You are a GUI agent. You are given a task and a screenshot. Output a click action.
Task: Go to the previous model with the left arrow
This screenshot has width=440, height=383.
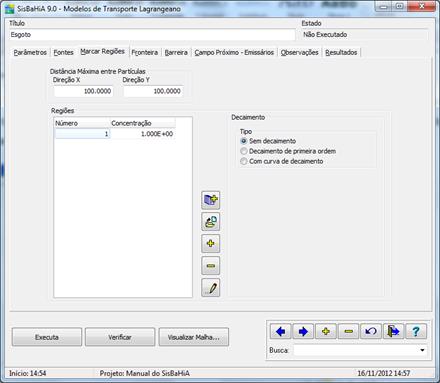(280, 331)
